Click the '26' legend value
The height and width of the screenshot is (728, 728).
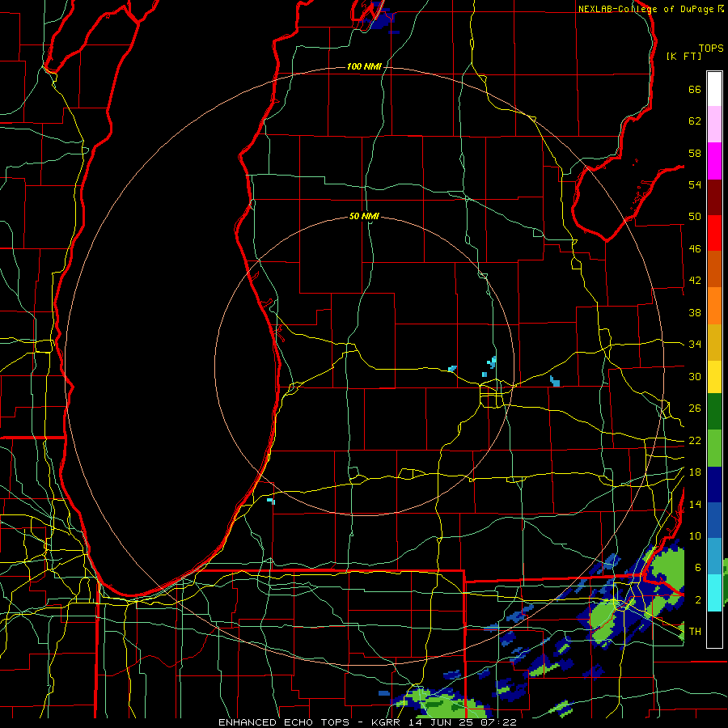[x=695, y=408]
